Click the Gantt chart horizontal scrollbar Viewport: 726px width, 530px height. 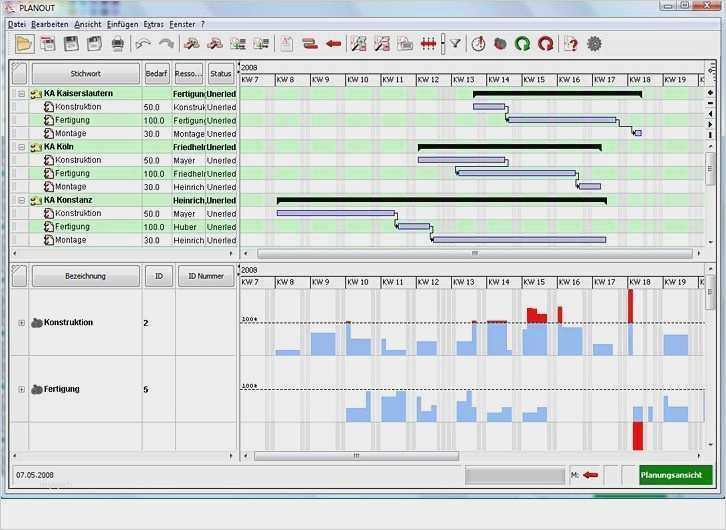pos(475,253)
